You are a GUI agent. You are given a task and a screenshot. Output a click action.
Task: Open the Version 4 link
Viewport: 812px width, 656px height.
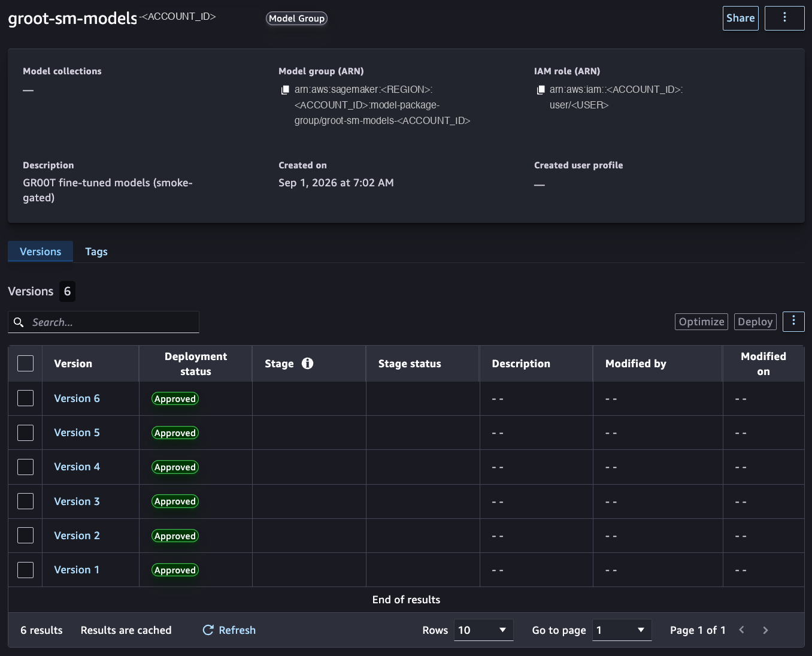point(77,467)
